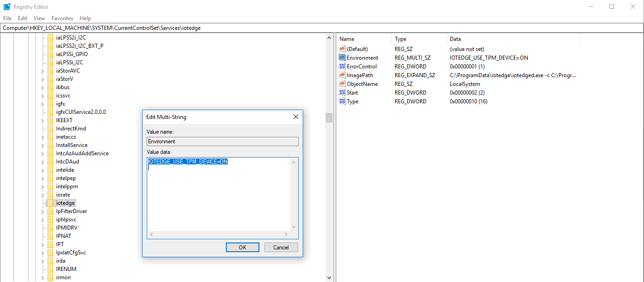Cancel the Edit Multi-String dialog
The height and width of the screenshot is (282, 644).
point(281,247)
